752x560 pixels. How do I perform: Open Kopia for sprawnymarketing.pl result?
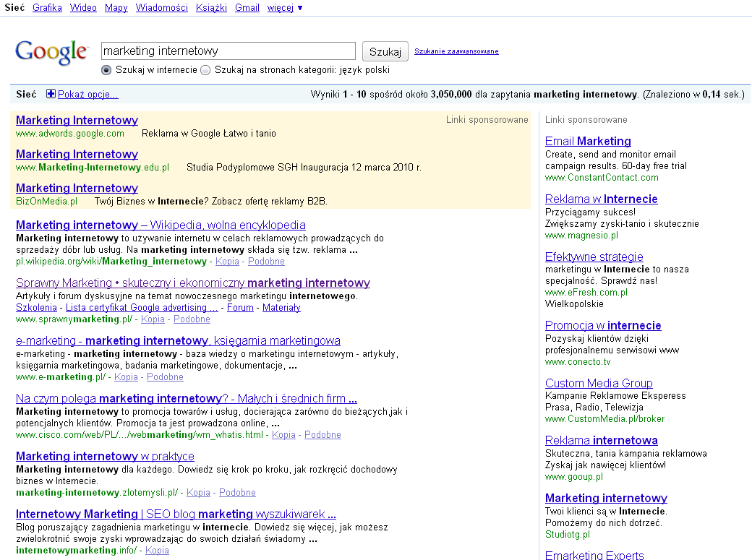click(153, 319)
